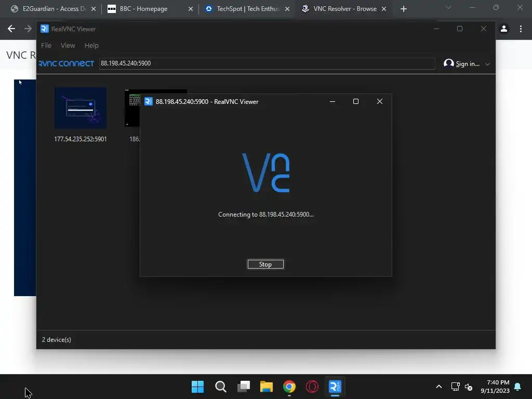Image resolution: width=532 pixels, height=399 pixels.
Task: Click the E2Guardian tab favicon
Action: tap(14, 9)
